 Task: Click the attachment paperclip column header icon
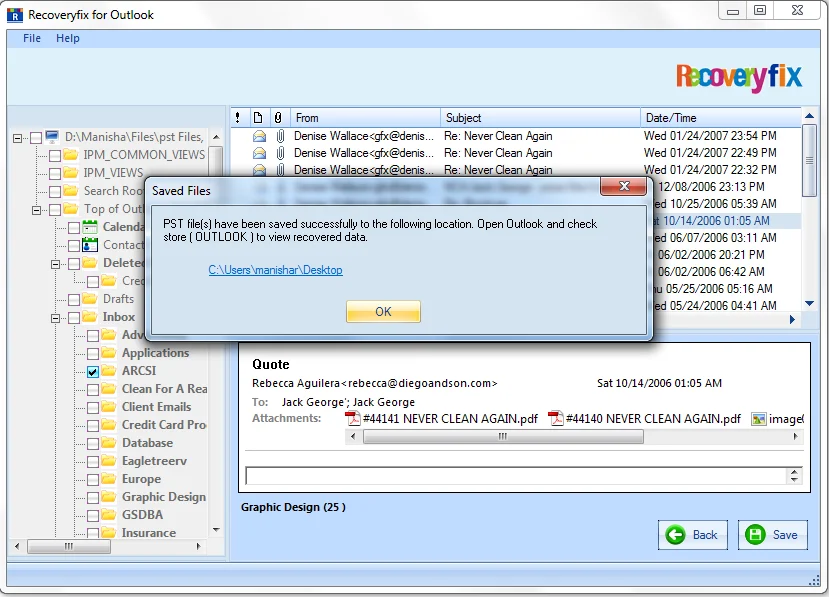click(278, 117)
